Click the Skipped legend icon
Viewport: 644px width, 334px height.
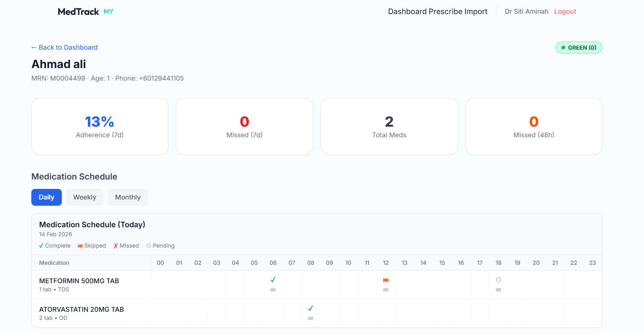[x=80, y=246]
